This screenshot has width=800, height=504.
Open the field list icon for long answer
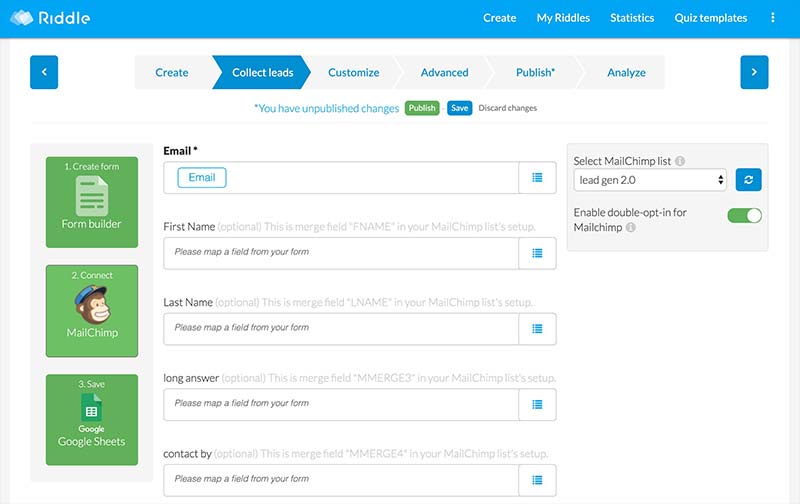(x=537, y=405)
